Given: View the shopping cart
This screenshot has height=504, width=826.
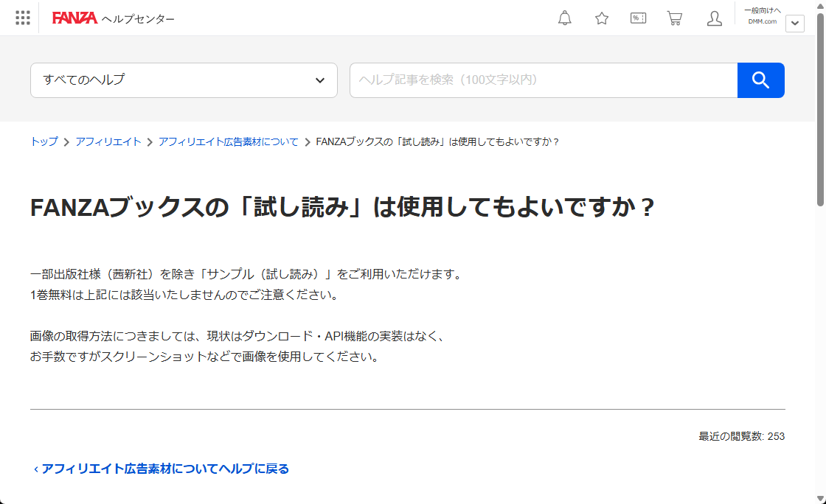Looking at the screenshot, I should pos(674,18).
